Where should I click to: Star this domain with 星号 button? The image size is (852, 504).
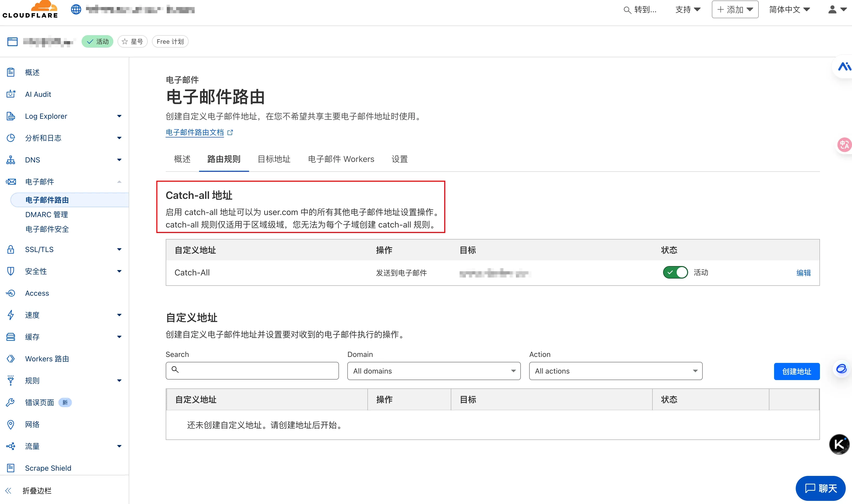[133, 41]
